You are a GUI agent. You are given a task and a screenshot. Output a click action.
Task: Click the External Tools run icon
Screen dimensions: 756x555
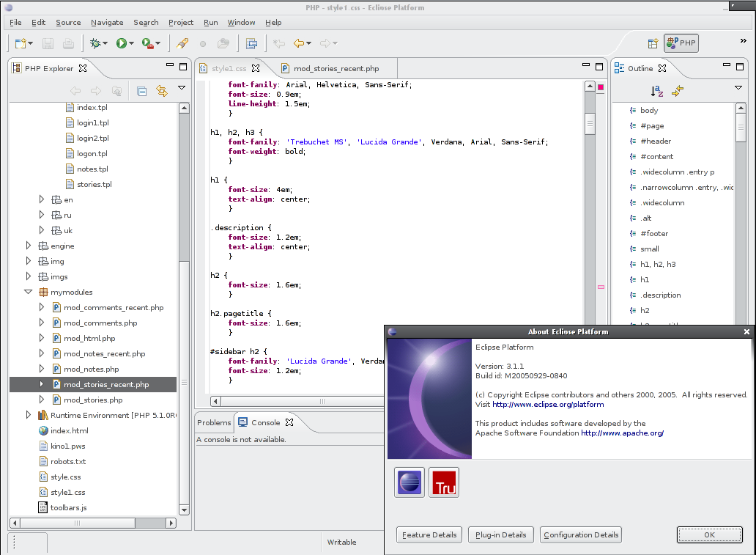click(x=147, y=43)
